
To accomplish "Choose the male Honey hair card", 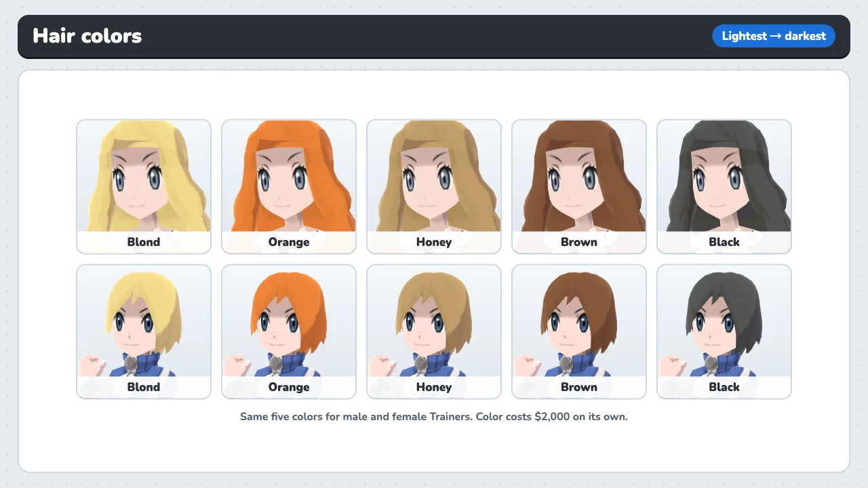I will [x=434, y=331].
